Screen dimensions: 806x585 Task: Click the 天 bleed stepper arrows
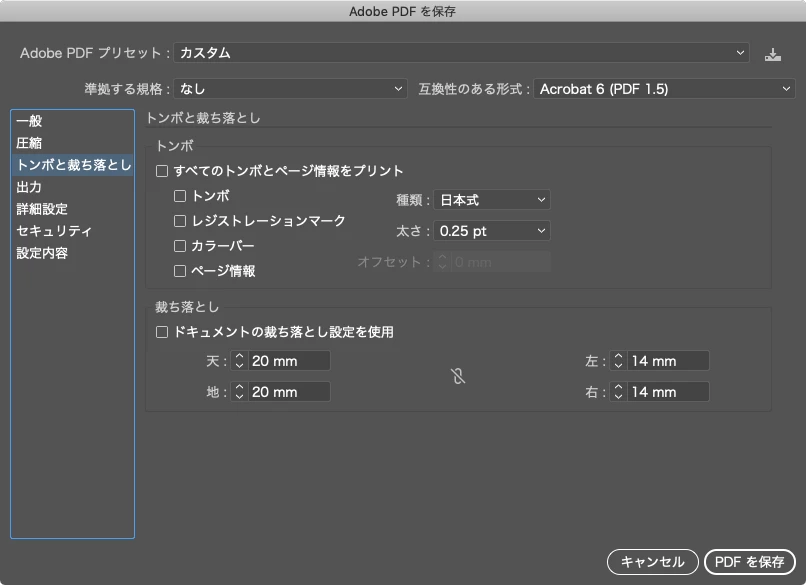click(x=239, y=361)
